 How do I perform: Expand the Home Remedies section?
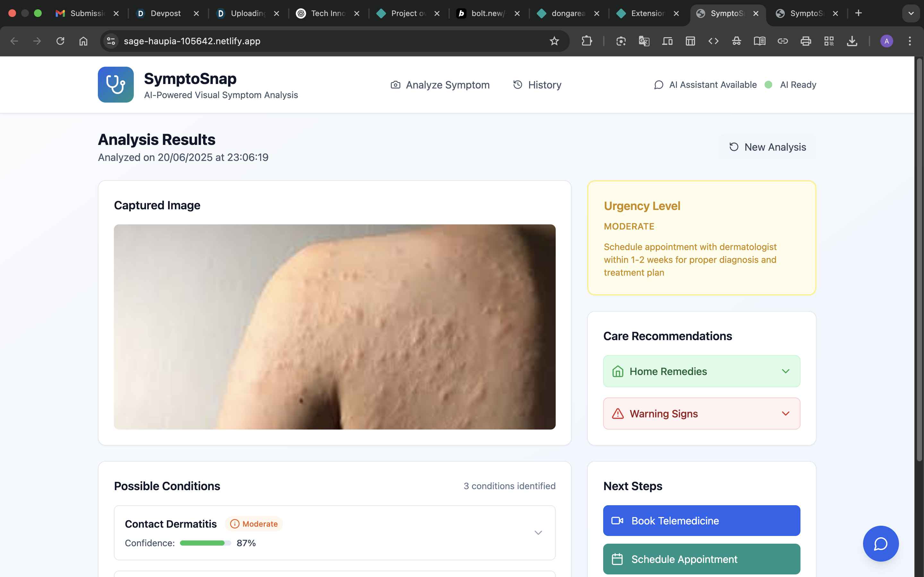[701, 371]
